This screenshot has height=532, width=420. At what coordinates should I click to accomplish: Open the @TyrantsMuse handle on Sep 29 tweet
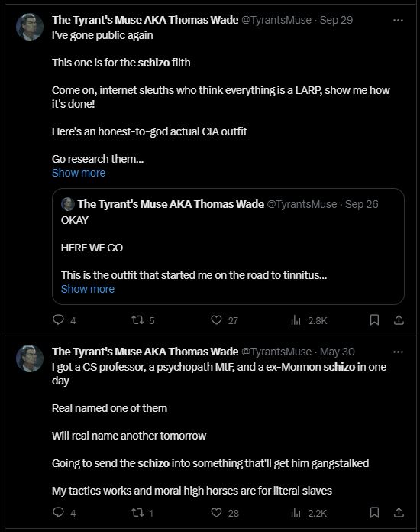pos(276,20)
